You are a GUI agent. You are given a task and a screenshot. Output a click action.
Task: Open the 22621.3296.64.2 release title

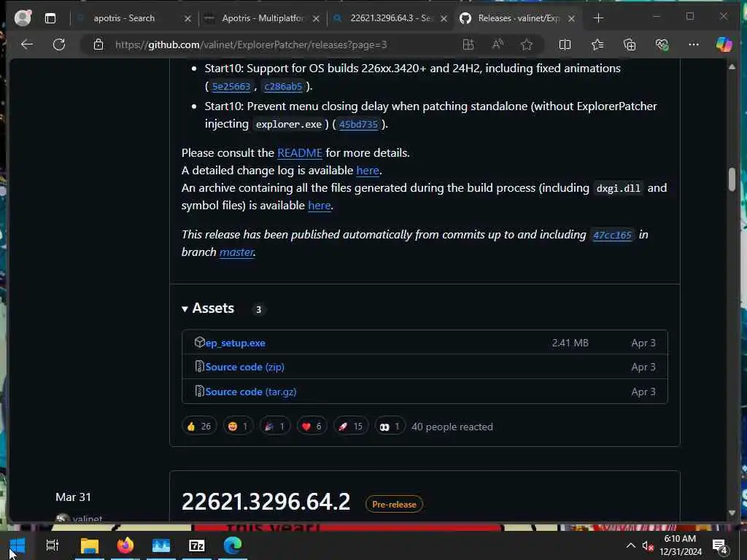pyautogui.click(x=266, y=502)
